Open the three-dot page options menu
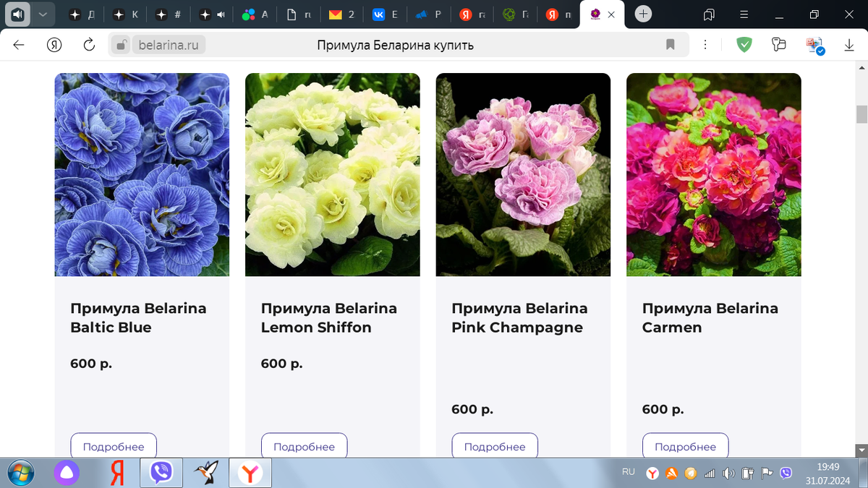The width and height of the screenshot is (868, 488). tap(705, 45)
